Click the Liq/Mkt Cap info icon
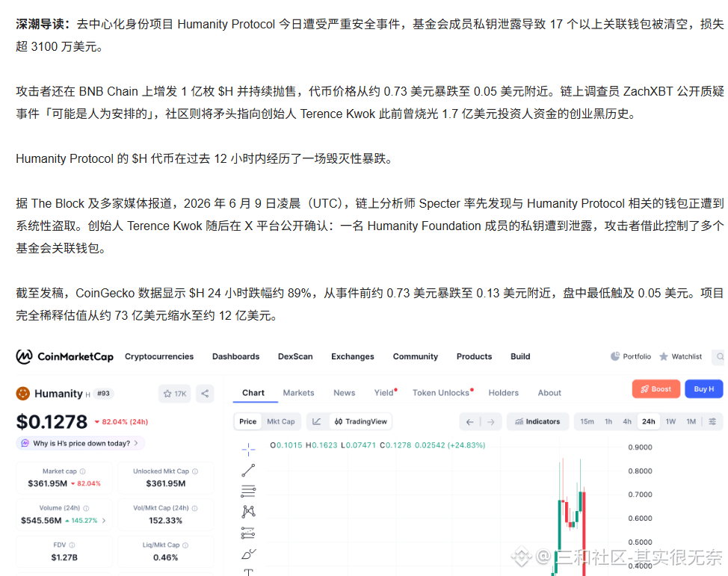This screenshot has width=728, height=576. coord(185,545)
